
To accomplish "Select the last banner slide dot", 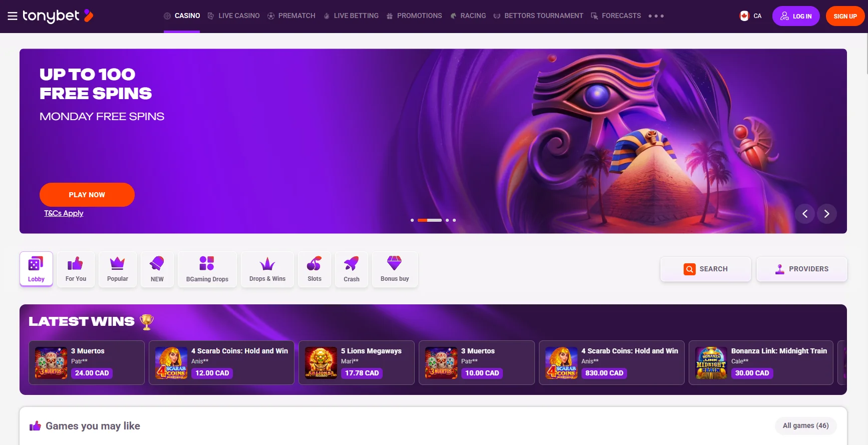I will point(454,220).
